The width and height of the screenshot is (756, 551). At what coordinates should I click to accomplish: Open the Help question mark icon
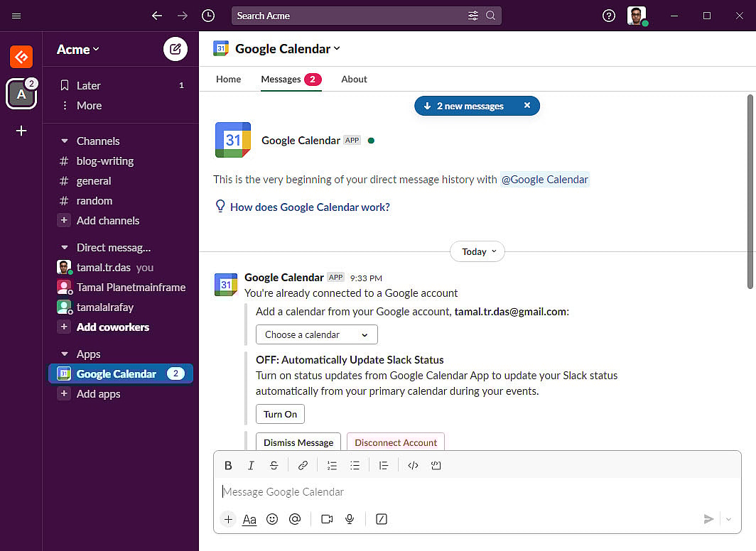608,16
